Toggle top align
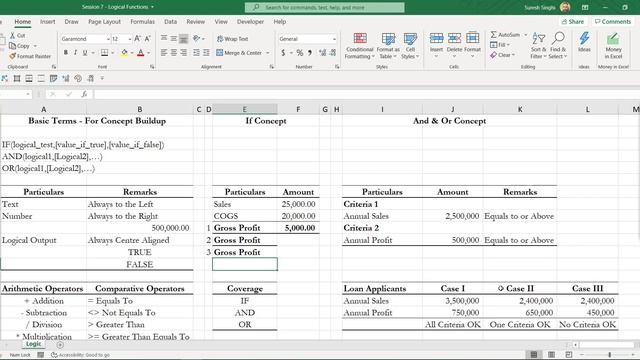 164,39
